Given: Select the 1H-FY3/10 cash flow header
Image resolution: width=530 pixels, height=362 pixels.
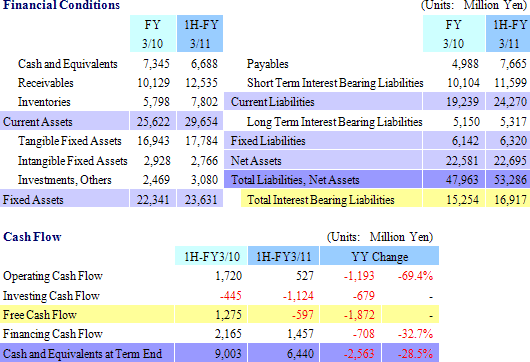Looking at the screenshot, I should pos(212,256).
